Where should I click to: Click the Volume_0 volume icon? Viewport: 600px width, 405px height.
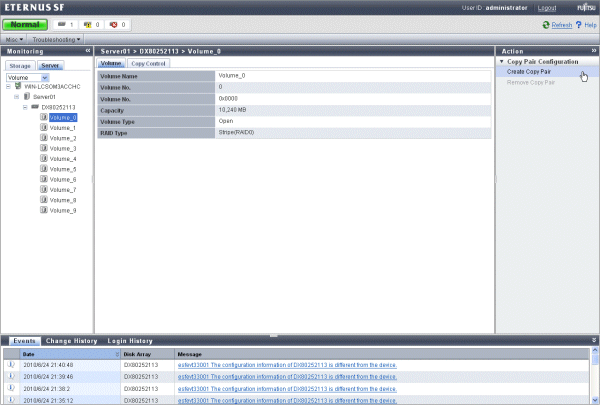pos(44,117)
